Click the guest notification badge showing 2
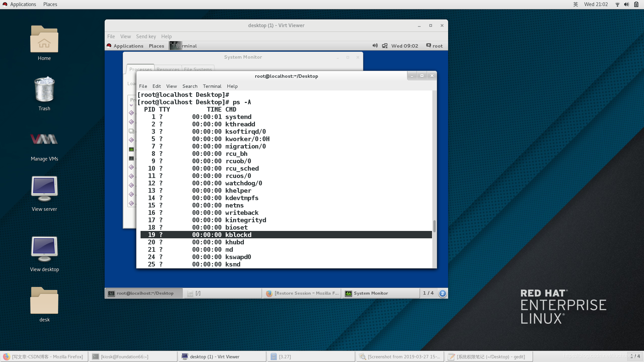 pyautogui.click(x=442, y=293)
